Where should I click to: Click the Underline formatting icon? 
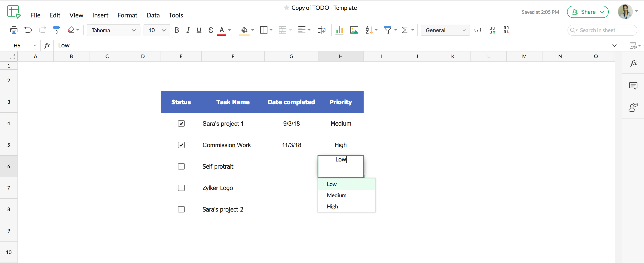point(199,30)
